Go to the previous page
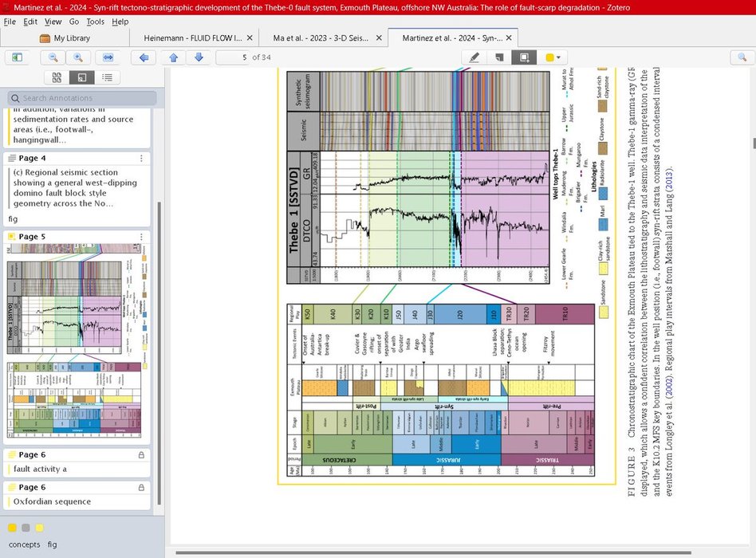756x558 pixels. [x=174, y=57]
